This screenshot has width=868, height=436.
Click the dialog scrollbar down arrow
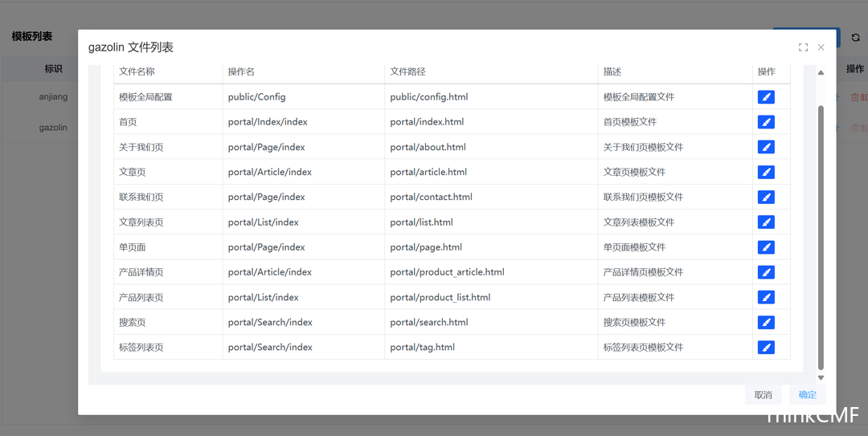(821, 378)
